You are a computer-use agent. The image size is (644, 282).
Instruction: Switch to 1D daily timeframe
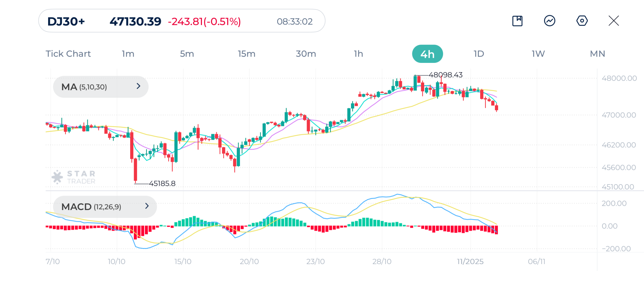click(x=479, y=54)
